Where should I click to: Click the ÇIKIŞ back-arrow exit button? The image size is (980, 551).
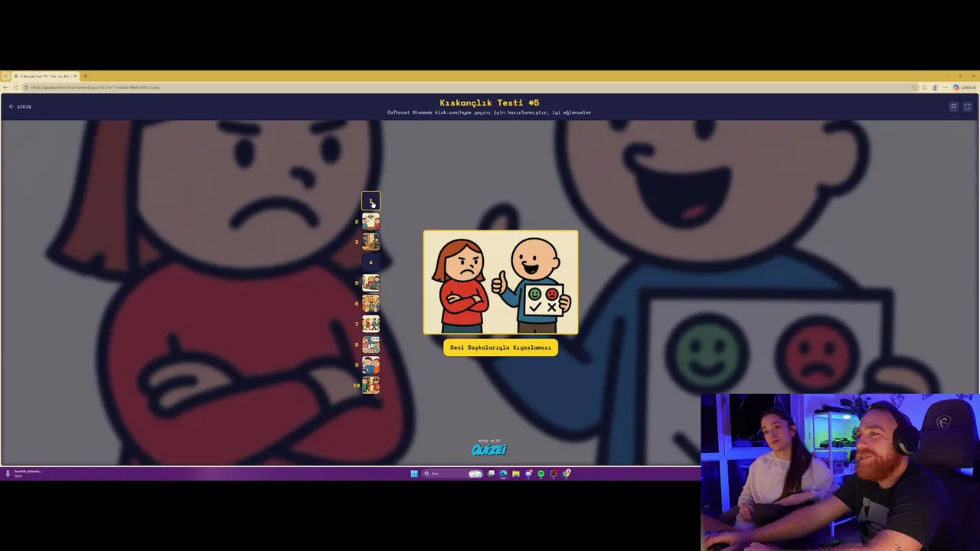(x=20, y=106)
